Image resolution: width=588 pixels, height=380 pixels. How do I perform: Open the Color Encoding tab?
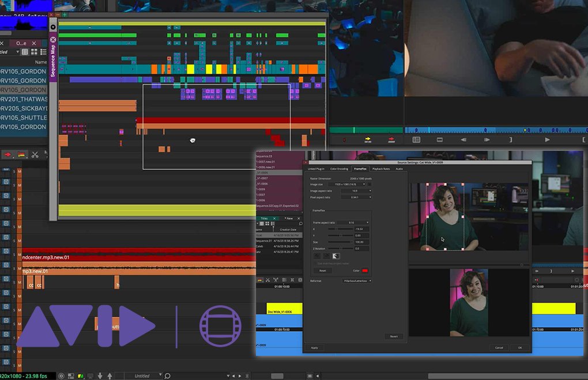[339, 169]
